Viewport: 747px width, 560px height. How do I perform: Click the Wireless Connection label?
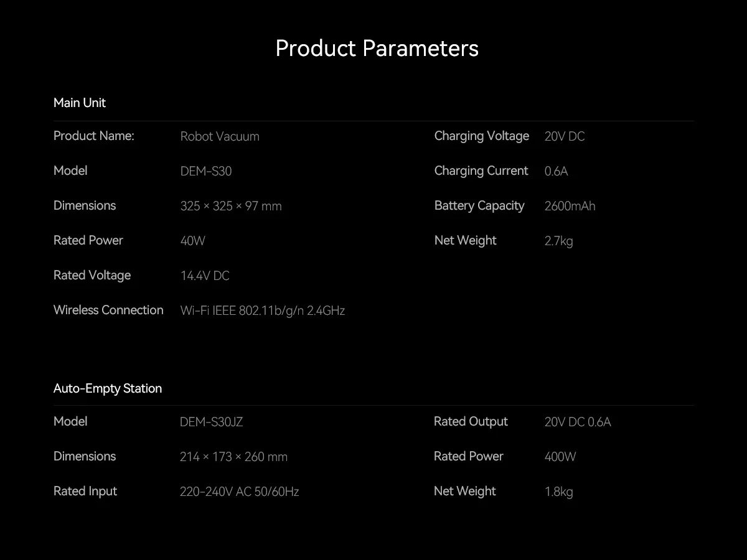(108, 310)
